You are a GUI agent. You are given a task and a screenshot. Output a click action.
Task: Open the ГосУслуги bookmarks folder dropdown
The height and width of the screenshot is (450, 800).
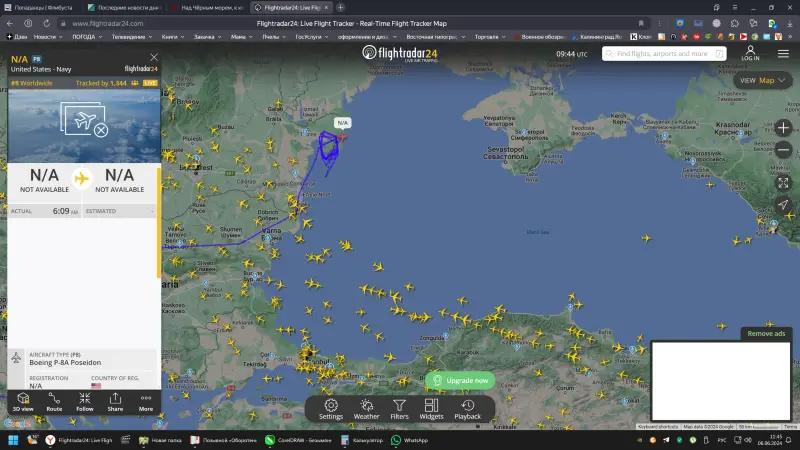click(x=312, y=37)
